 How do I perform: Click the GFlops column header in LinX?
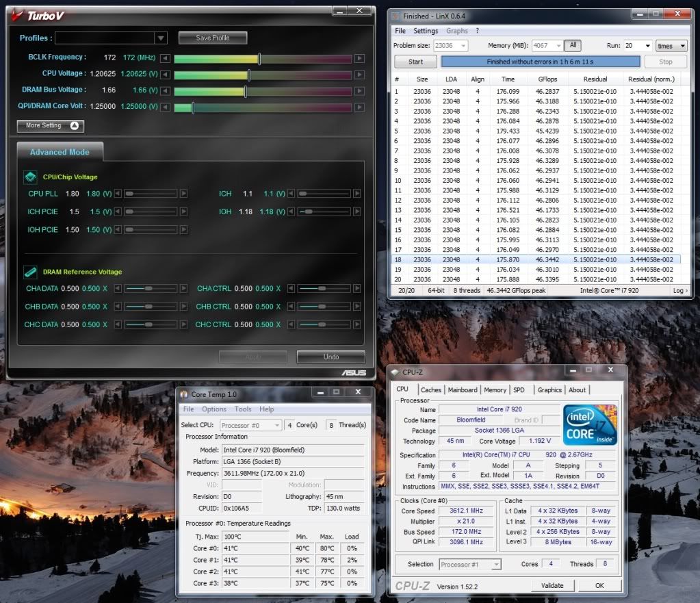point(547,79)
